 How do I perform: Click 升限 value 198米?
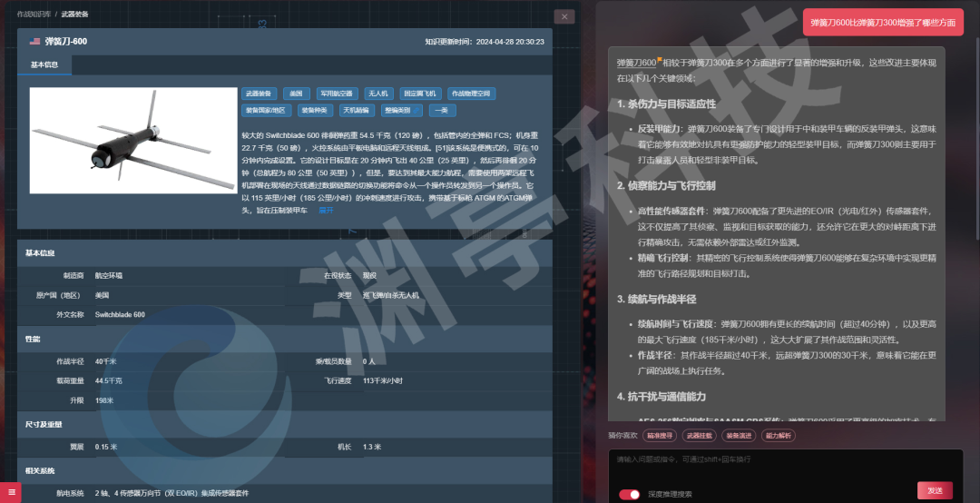[x=104, y=400]
